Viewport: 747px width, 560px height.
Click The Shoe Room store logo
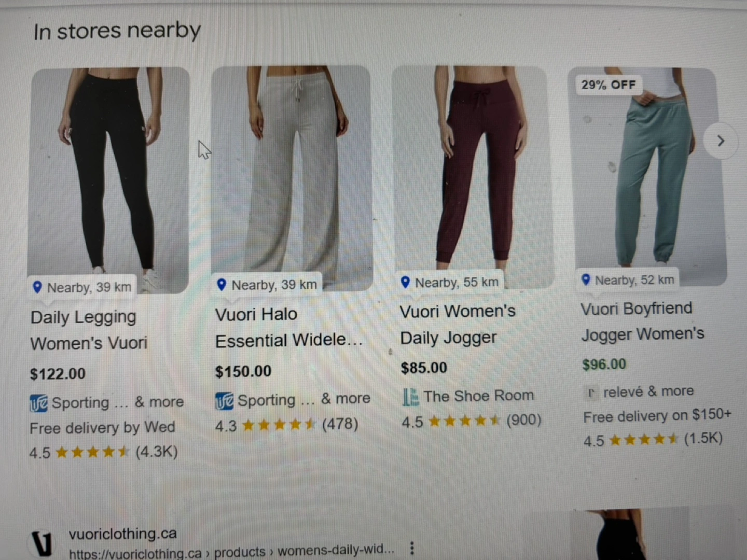411,397
